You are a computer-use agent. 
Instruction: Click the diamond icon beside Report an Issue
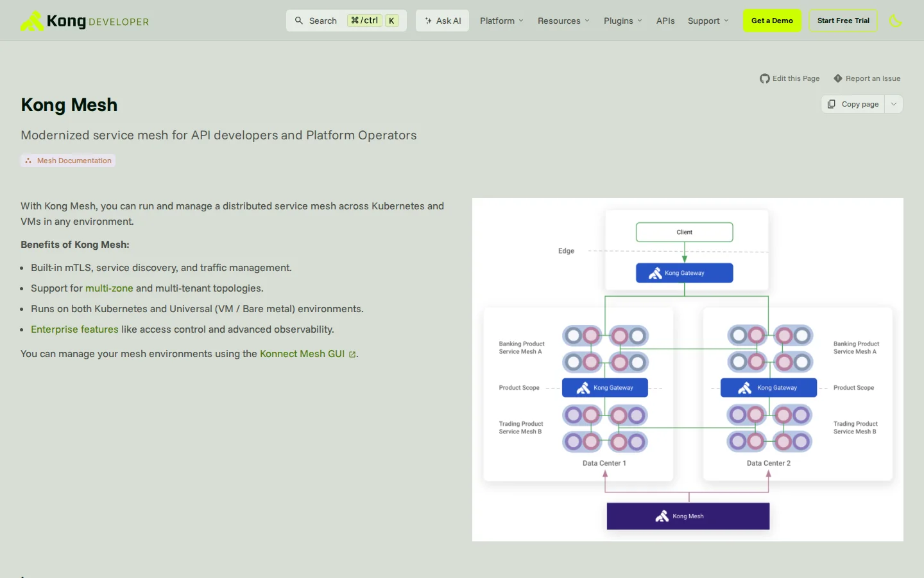pos(838,78)
